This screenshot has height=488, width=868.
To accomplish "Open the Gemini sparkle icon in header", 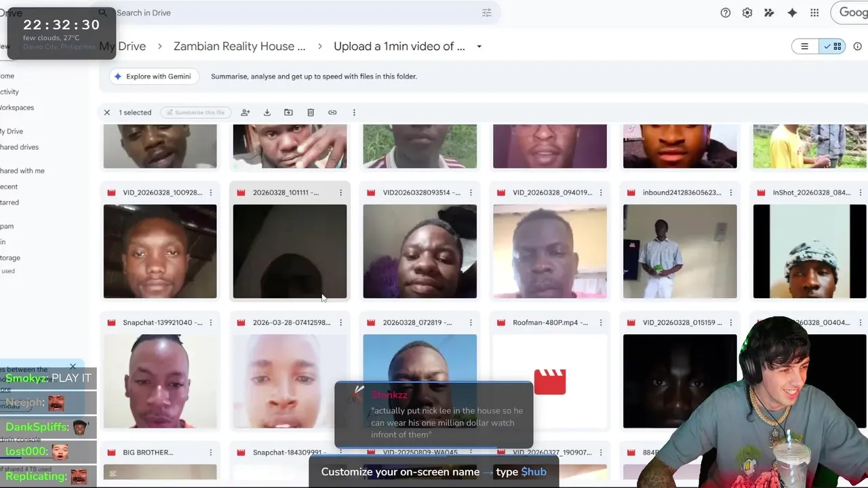I will (792, 13).
